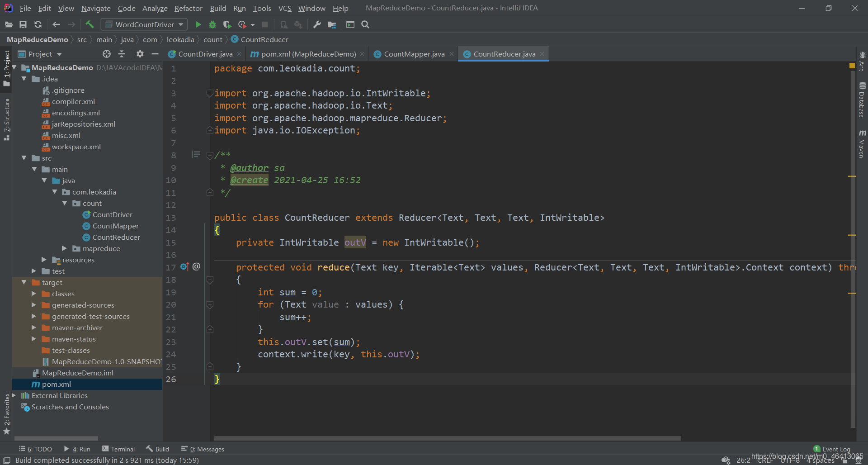Click the Project panel horizontal scrollbar
Viewport: 868px width, 465px height.
(56, 438)
